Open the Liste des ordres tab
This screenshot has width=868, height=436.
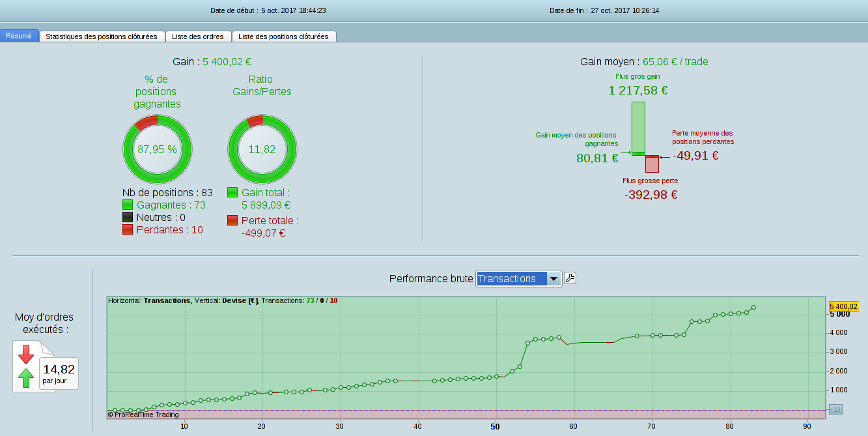(197, 36)
